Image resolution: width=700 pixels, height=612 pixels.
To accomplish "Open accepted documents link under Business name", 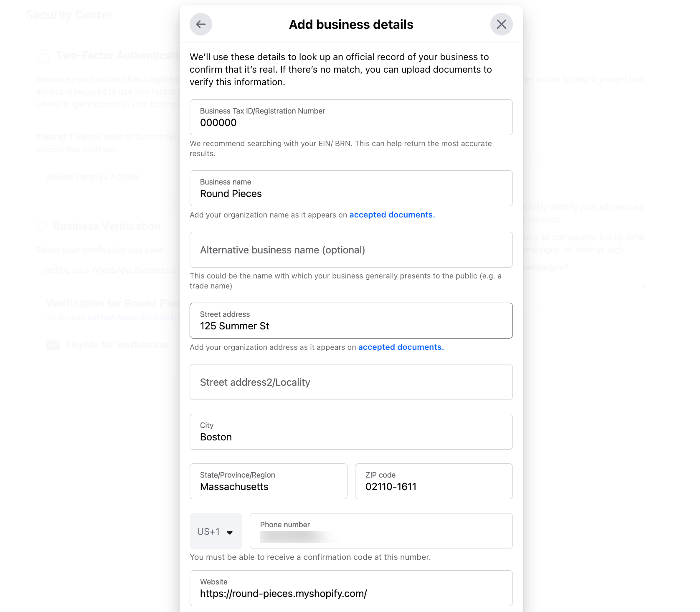I will 391,215.
